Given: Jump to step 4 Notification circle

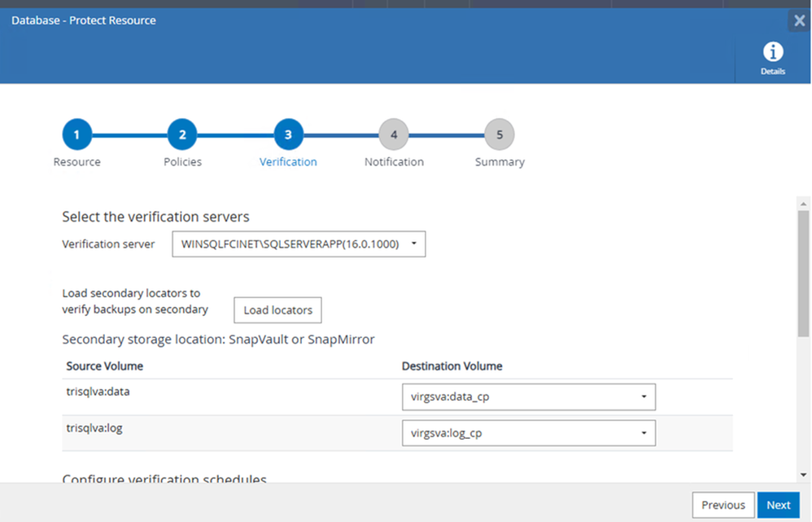Looking at the screenshot, I should point(394,134).
